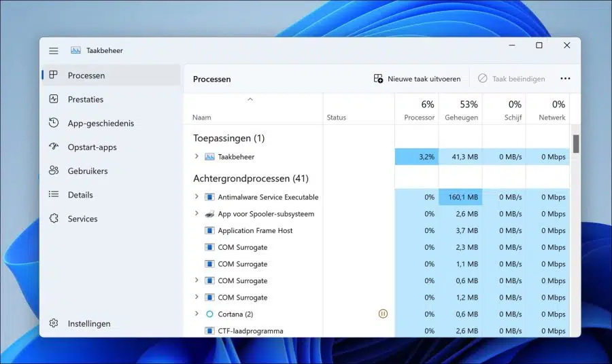The width and height of the screenshot is (612, 364).
Task: Sort by Processor 6% column header
Action: pos(416,109)
